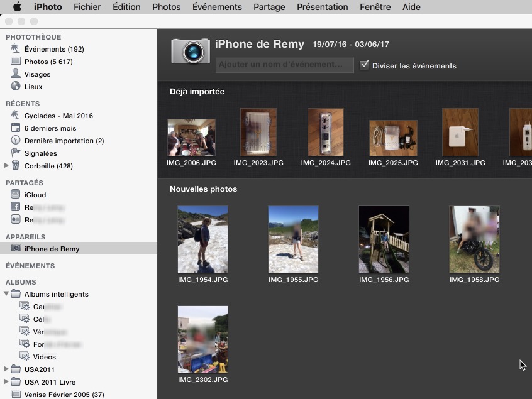This screenshot has height=399, width=532.
Task: Click the iPhone de Remy camera icon in sidebar
Action: [x=15, y=248]
